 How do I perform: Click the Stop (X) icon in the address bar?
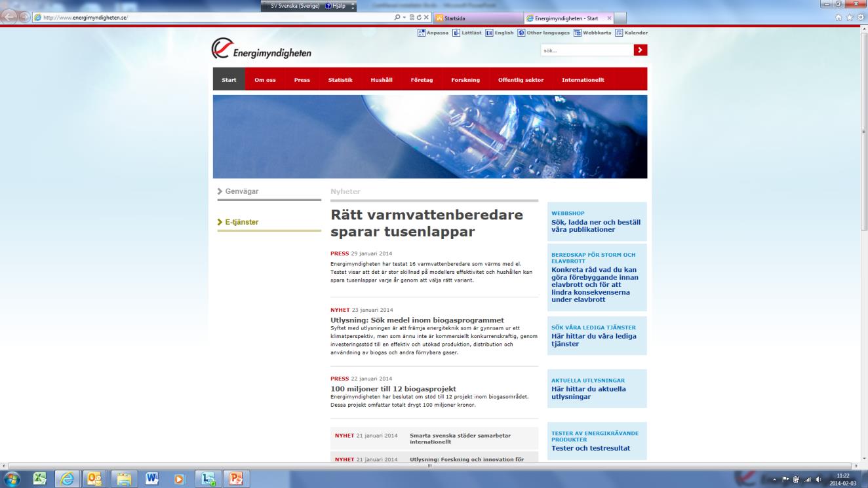coord(427,18)
